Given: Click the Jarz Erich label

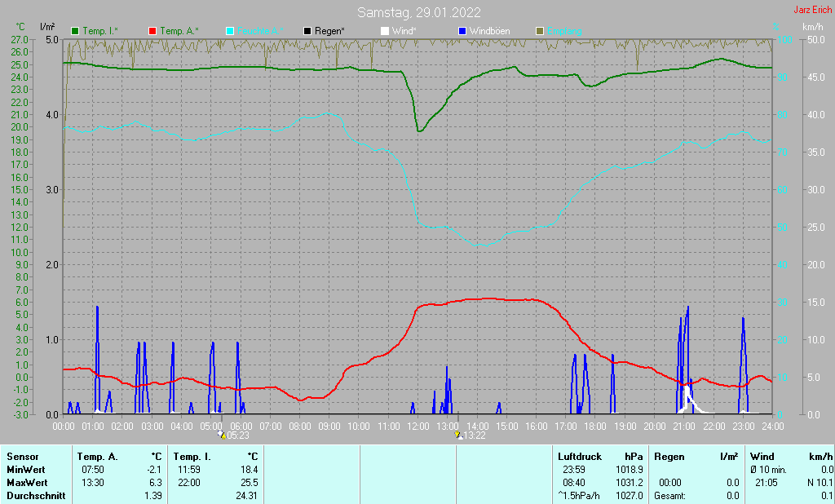Looking at the screenshot, I should [812, 10].
